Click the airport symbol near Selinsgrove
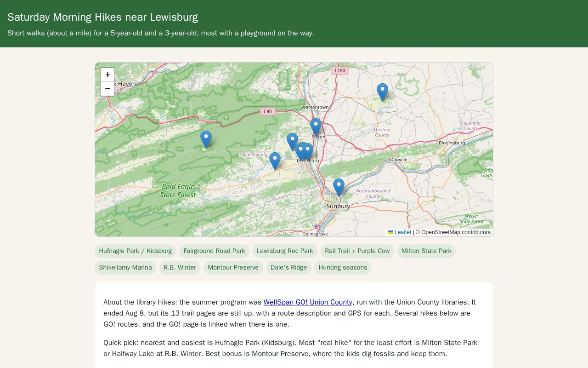 tap(316, 226)
